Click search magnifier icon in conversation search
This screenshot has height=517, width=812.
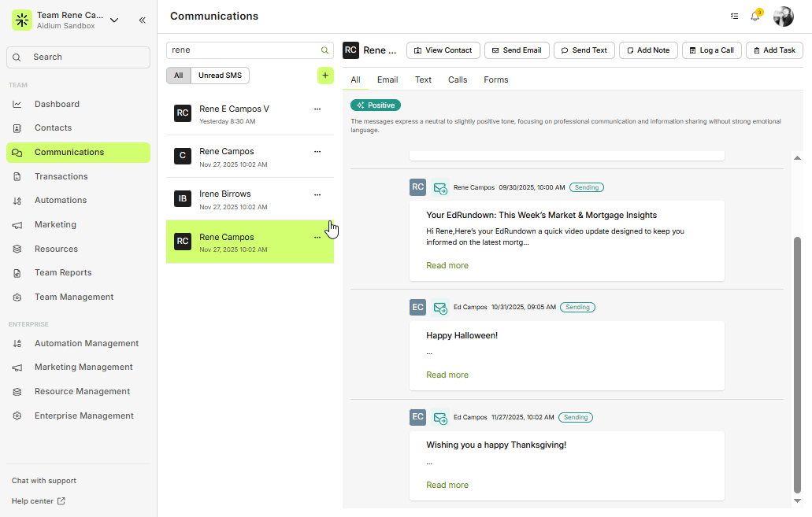[324, 50]
